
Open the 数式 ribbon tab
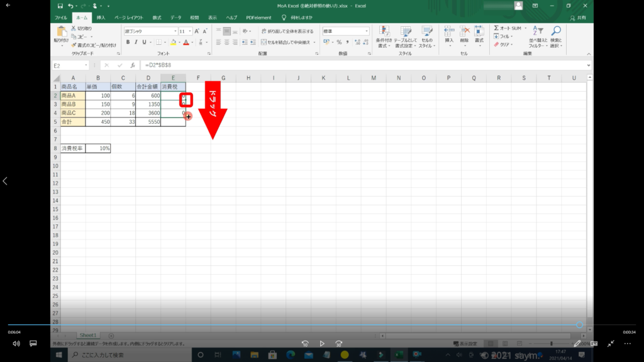(x=157, y=18)
